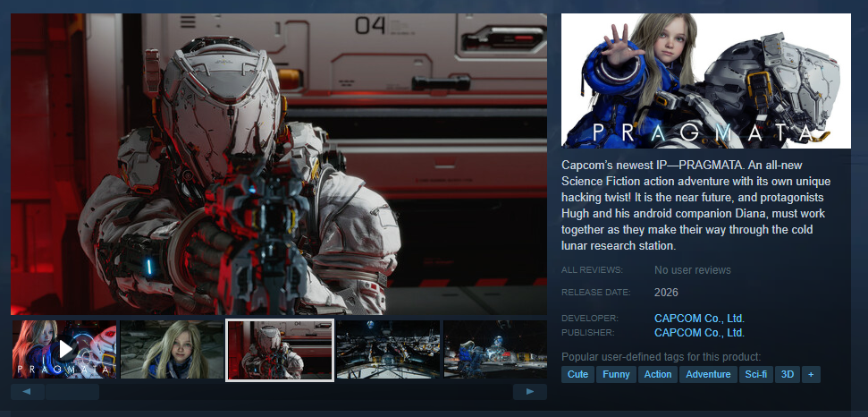Open the CAPCOM Co., Ltd. developer link
This screenshot has width=868, height=417.
[x=699, y=319]
